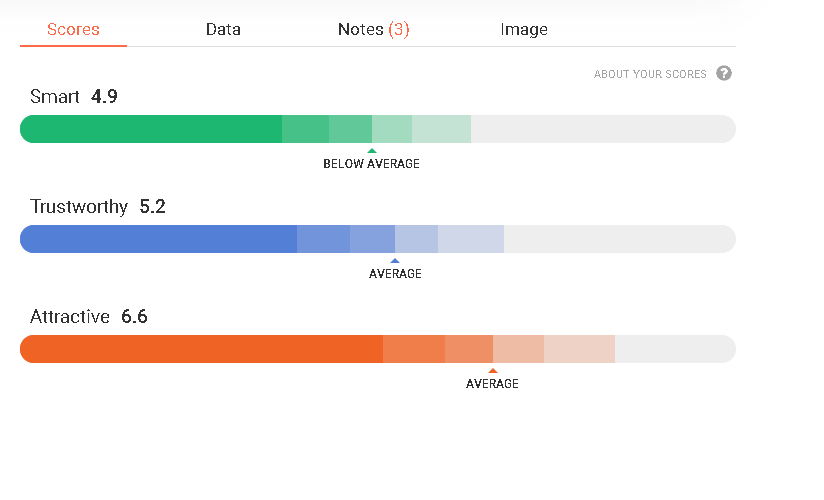Open the About Your Scores help icon
Image resolution: width=824 pixels, height=500 pixels.
coord(724,73)
